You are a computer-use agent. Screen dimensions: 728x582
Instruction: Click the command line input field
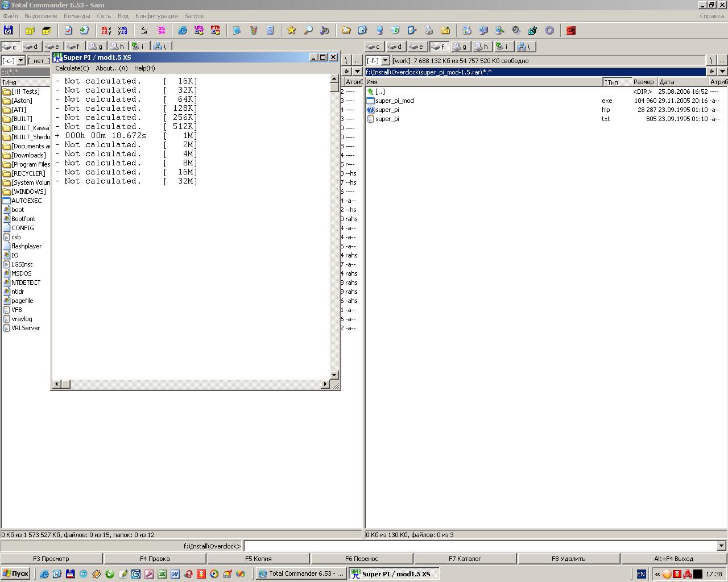pos(481,546)
